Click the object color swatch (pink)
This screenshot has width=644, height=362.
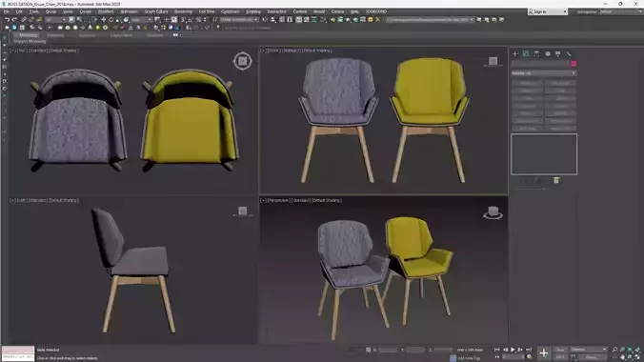[574, 64]
